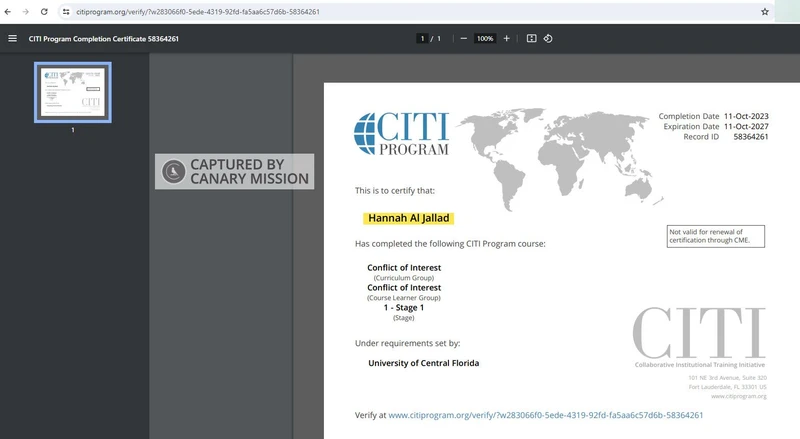This screenshot has width=800, height=439.
Task: Reload the certificate page
Action: coord(44,11)
